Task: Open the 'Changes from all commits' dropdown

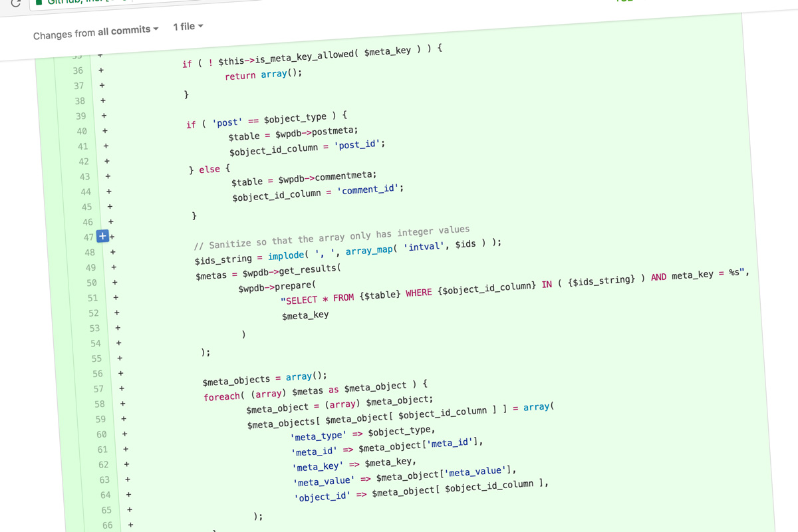Action: [96, 32]
